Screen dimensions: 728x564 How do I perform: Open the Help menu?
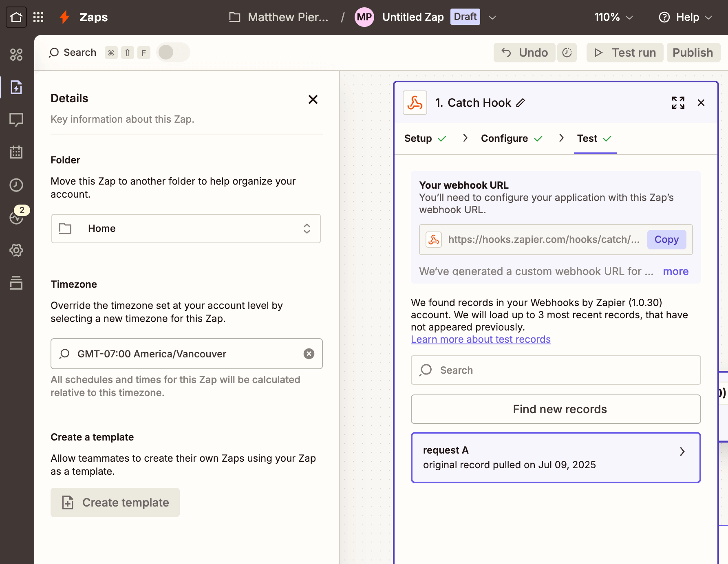(x=686, y=17)
